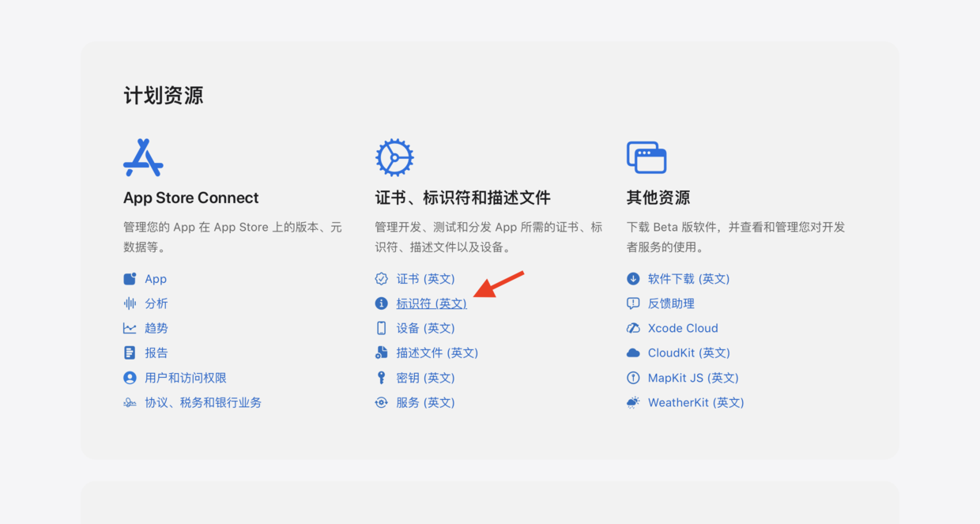Image resolution: width=980 pixels, height=524 pixels.
Task: Click the document icon beside 报告
Action: (x=130, y=352)
